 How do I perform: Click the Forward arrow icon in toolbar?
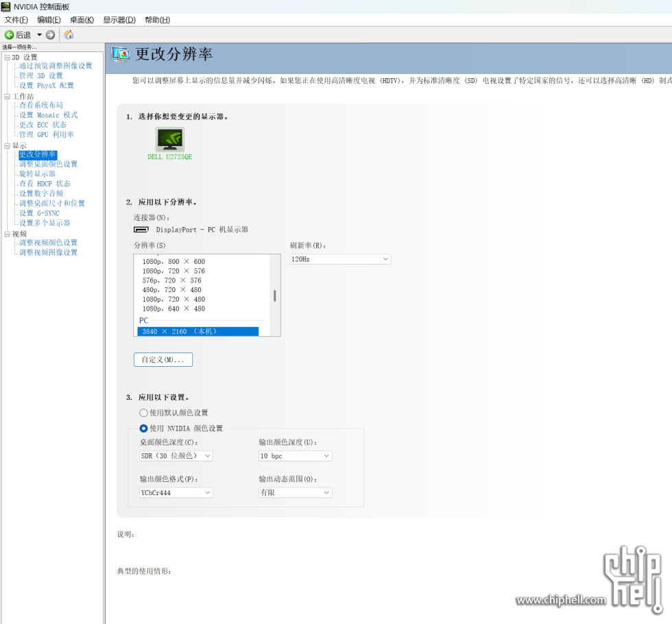[51, 35]
